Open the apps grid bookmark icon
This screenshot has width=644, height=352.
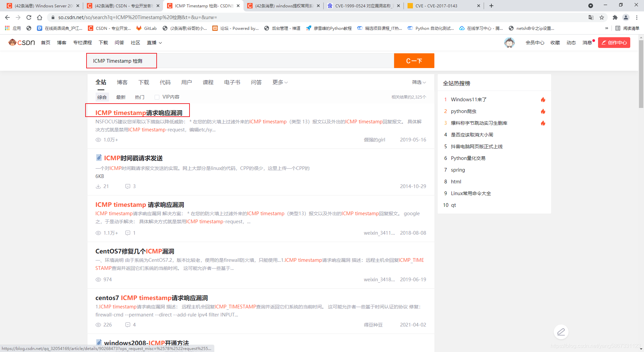7,28
